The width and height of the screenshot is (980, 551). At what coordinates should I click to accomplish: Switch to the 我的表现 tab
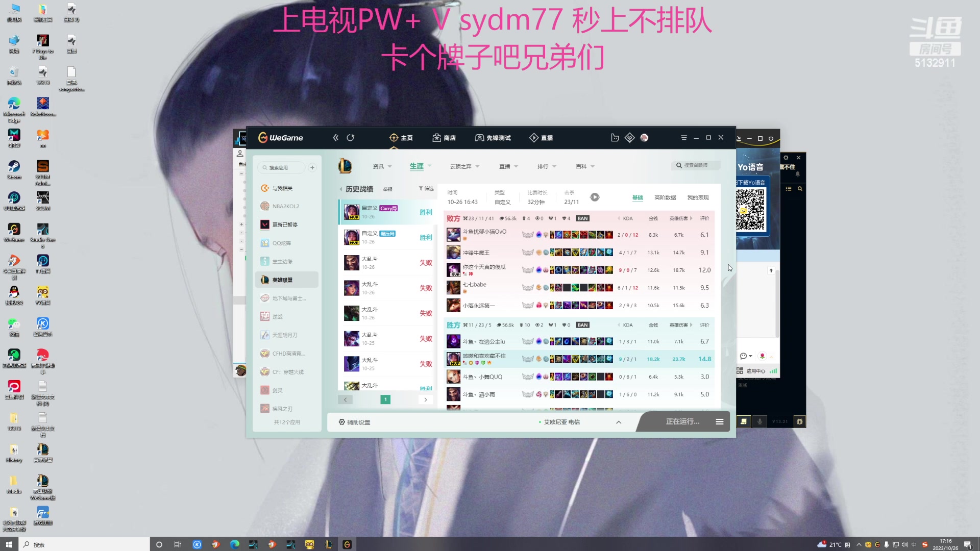[698, 197]
